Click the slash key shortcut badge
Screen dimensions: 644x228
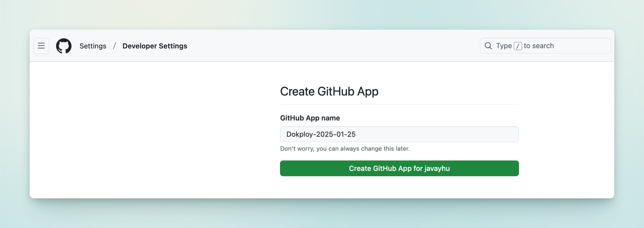[x=518, y=46]
